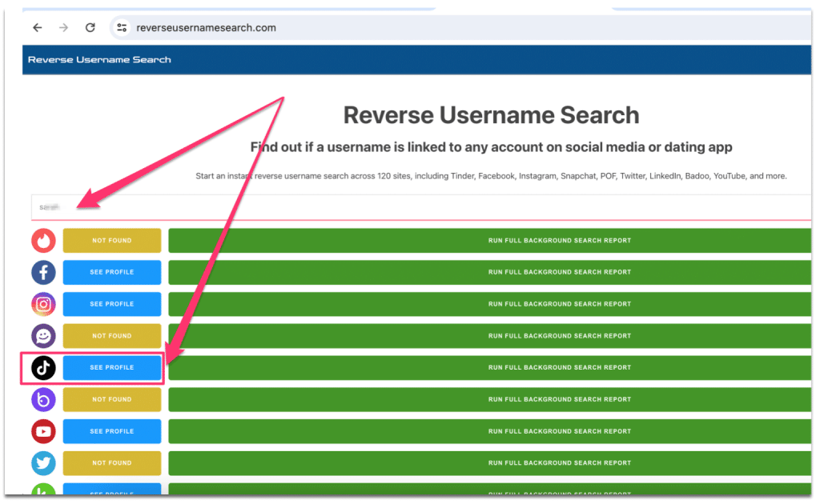The image size is (820, 504).
Task: Click the purple smiley face icon
Action: 43,336
